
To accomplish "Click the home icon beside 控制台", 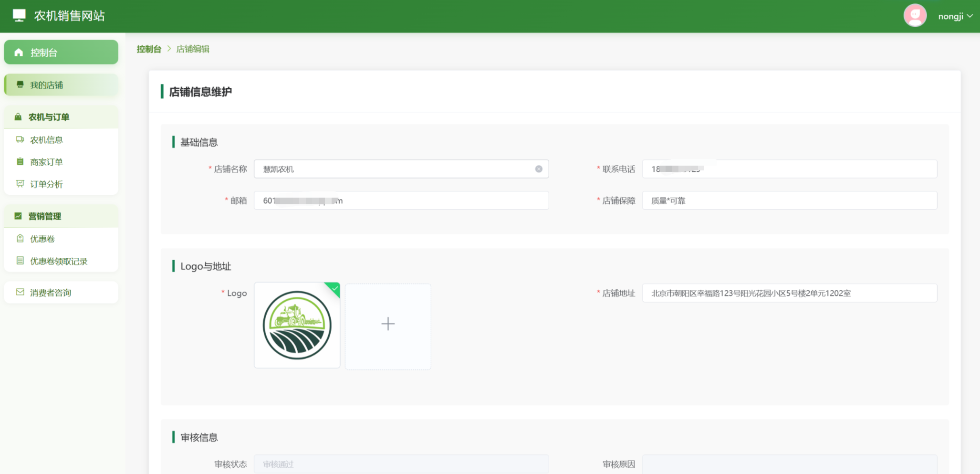I will point(19,53).
